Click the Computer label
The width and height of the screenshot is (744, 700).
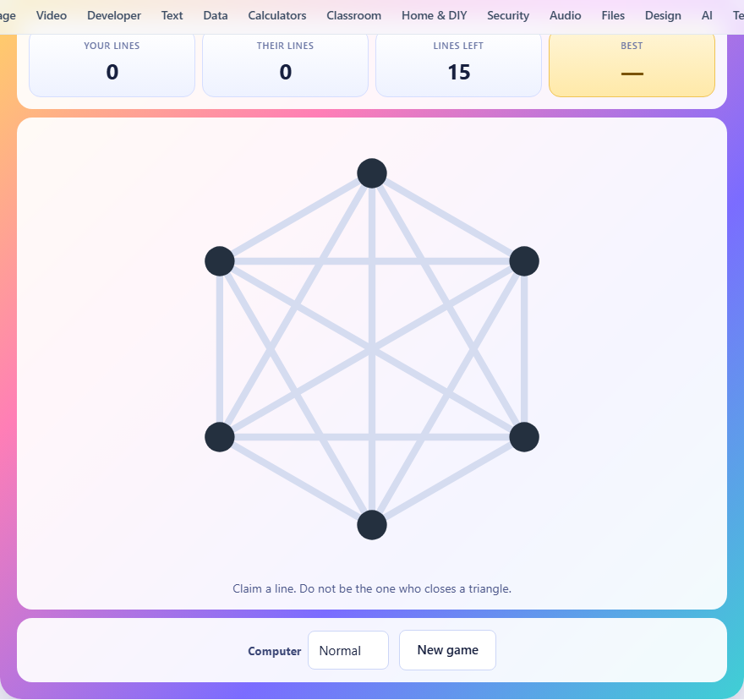click(x=274, y=651)
